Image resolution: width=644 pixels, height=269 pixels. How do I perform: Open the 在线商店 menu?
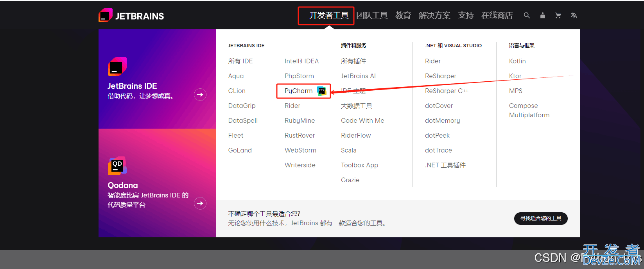point(497,15)
